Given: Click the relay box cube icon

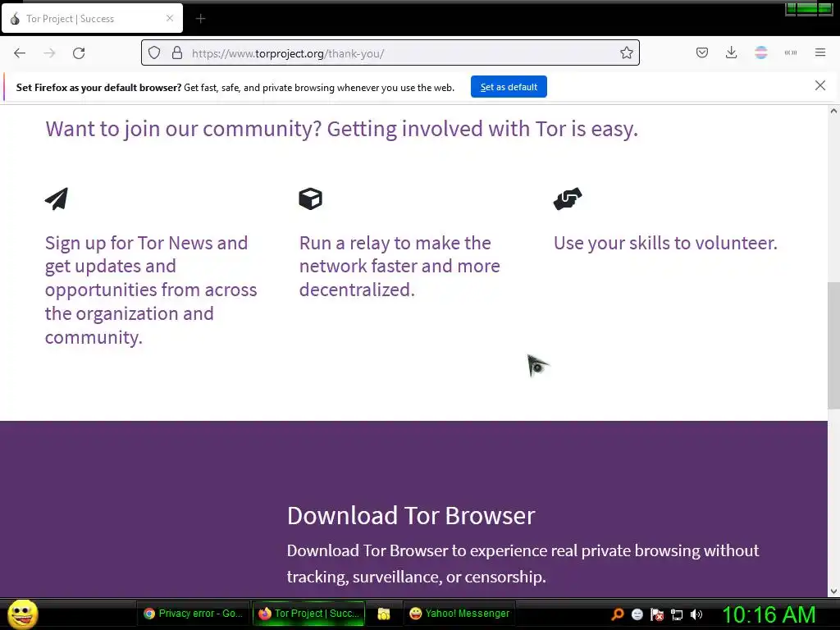Looking at the screenshot, I should 311,199.
